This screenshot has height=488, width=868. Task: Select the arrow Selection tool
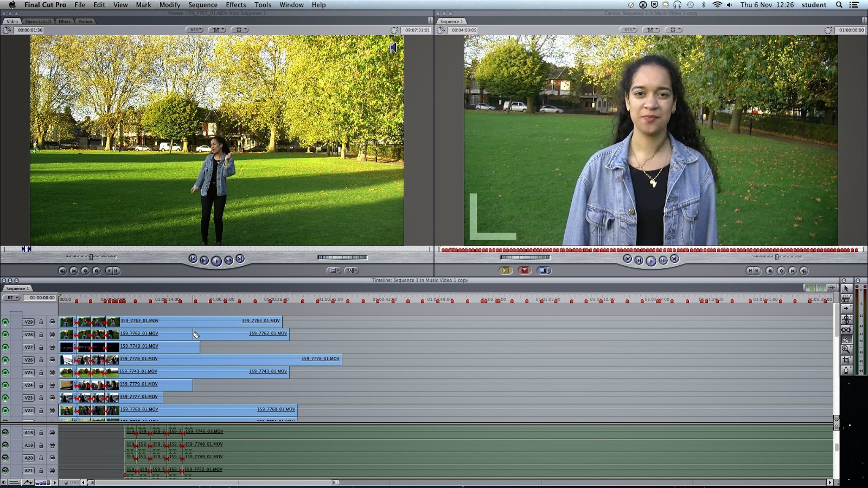846,288
